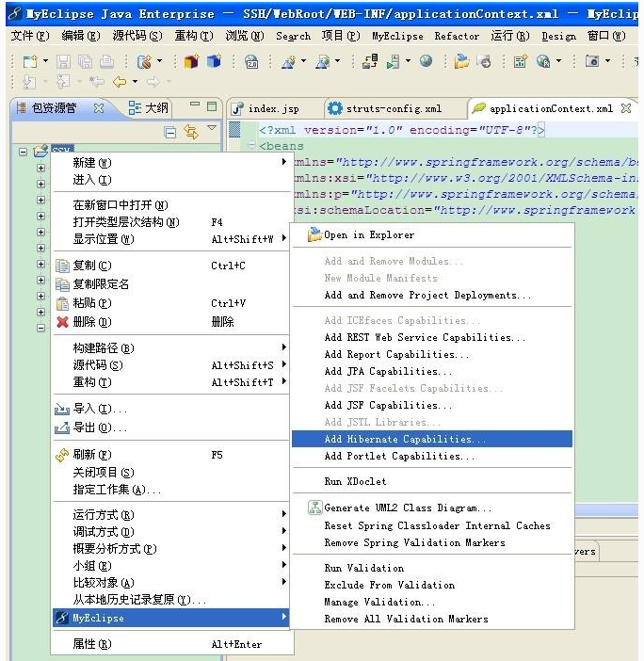The width and height of the screenshot is (644, 661).
Task: Expand the 新建(W) submenu arrow
Action: 284,162
